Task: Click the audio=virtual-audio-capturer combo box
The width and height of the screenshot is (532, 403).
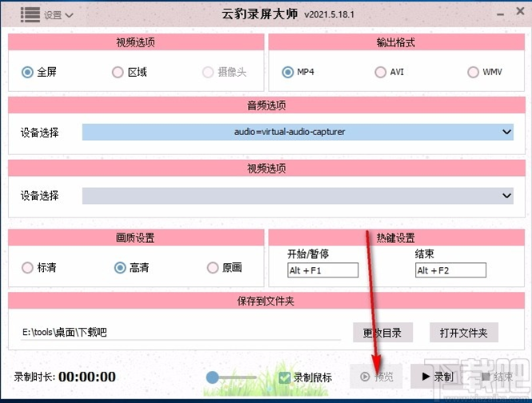Action: click(298, 132)
